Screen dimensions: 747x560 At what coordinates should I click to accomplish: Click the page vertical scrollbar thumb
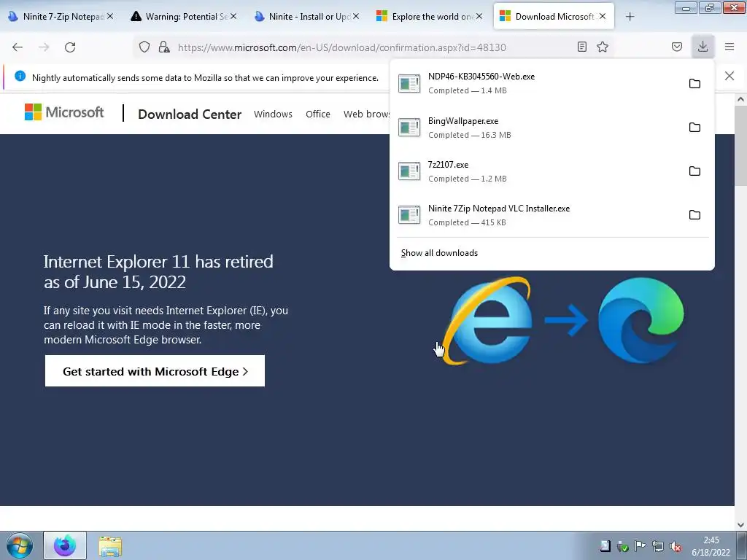tap(740, 145)
